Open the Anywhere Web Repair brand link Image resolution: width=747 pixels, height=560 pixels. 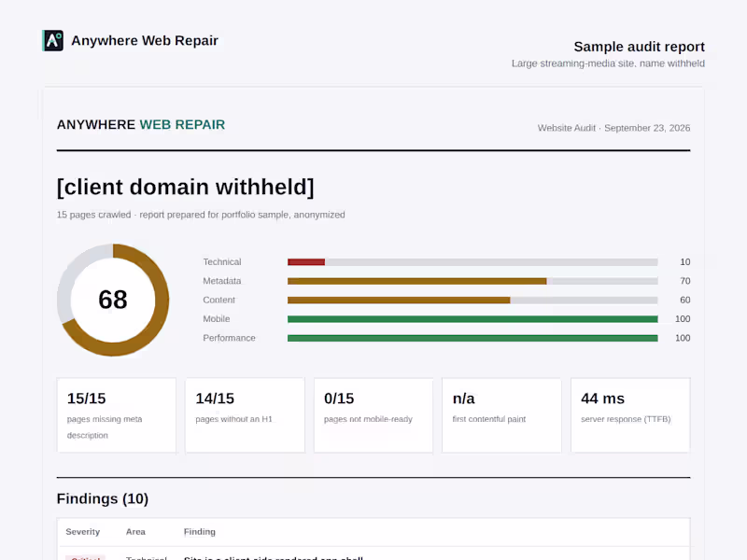pos(130,40)
